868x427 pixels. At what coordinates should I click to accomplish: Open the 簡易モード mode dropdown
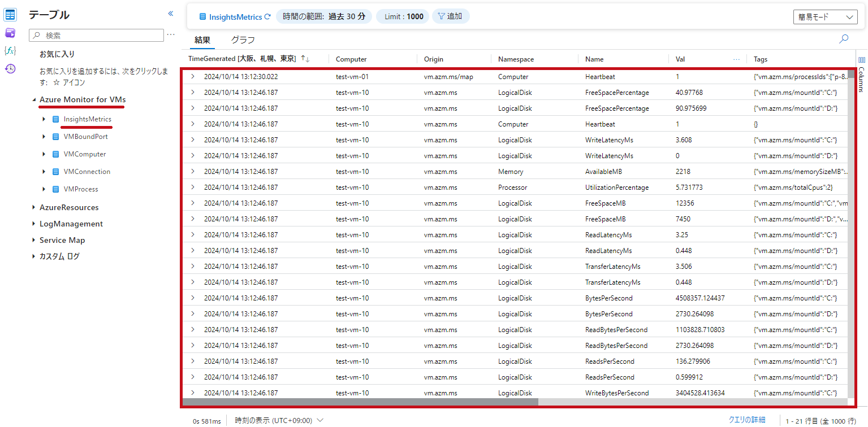(x=826, y=17)
